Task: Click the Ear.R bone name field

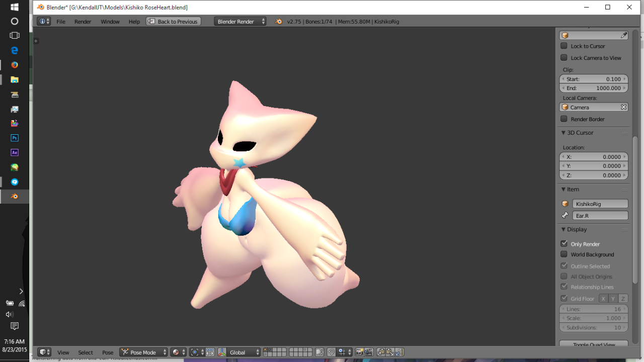Action: pyautogui.click(x=600, y=215)
